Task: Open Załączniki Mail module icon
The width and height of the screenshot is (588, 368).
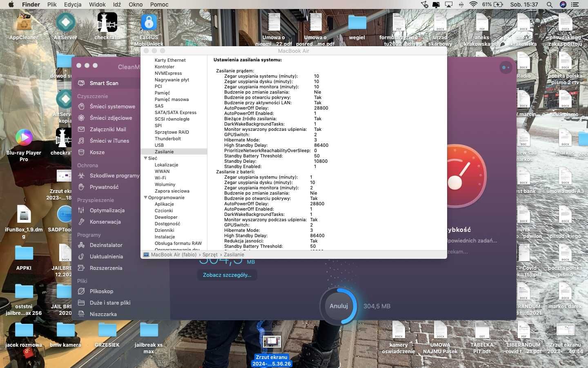Action: click(x=81, y=129)
